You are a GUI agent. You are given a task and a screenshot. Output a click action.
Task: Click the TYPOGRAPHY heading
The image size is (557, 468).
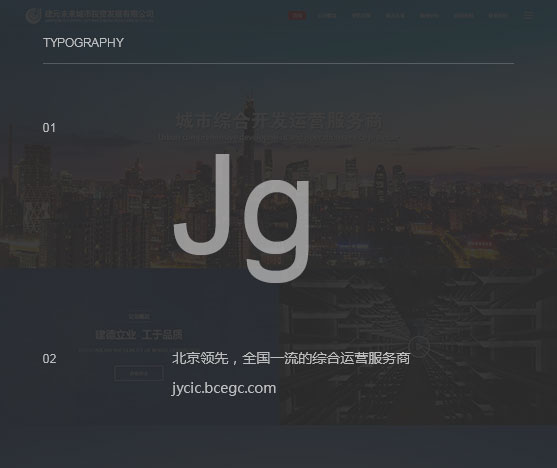click(x=83, y=43)
